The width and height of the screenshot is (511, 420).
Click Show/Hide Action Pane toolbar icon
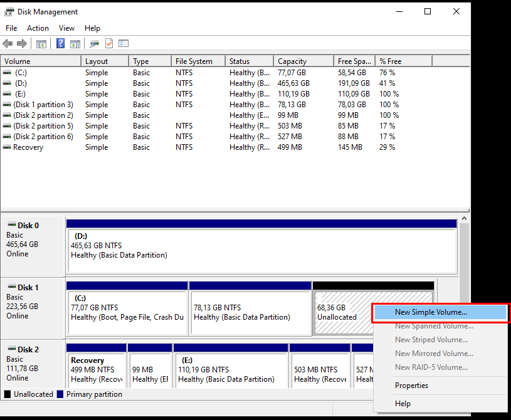75,43
